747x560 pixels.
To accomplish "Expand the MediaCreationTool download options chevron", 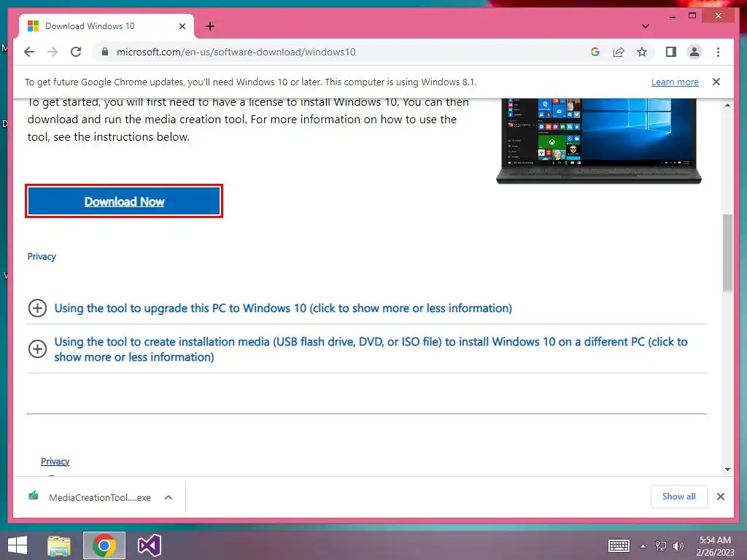I will click(x=169, y=497).
